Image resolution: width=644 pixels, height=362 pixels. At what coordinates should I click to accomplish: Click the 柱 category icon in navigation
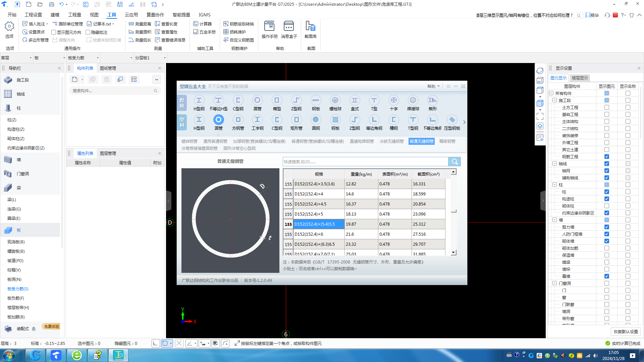click(8, 108)
